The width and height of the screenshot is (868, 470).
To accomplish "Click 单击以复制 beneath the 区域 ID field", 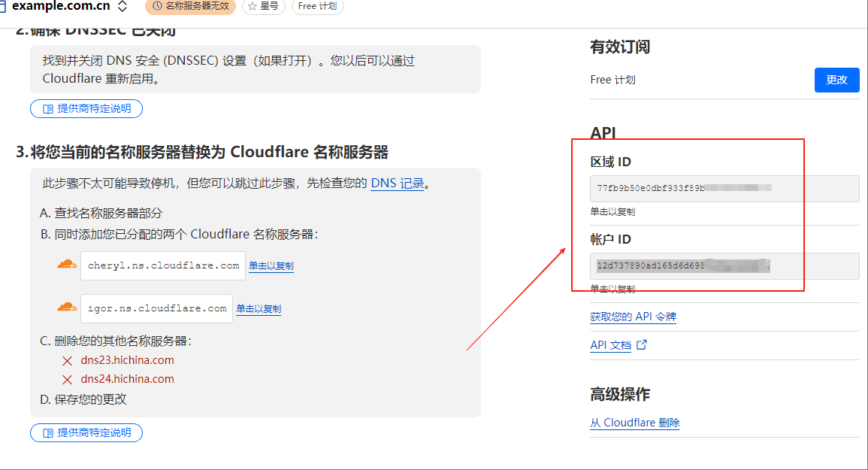I will pyautogui.click(x=612, y=212).
